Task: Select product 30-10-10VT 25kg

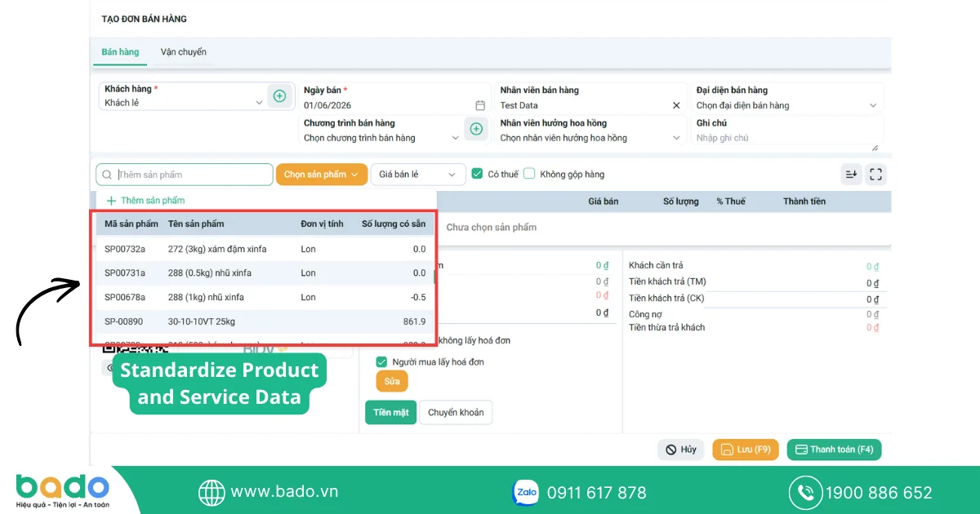Action: pos(265,321)
